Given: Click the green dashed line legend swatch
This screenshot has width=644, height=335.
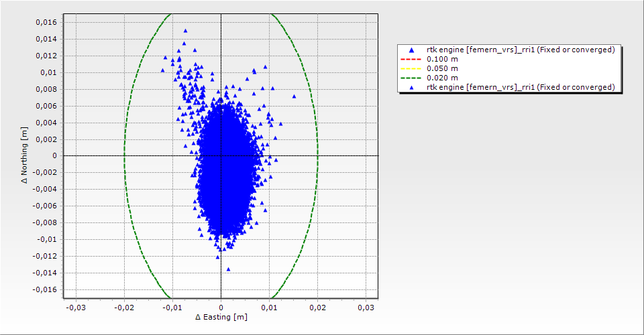Looking at the screenshot, I should pos(411,78).
